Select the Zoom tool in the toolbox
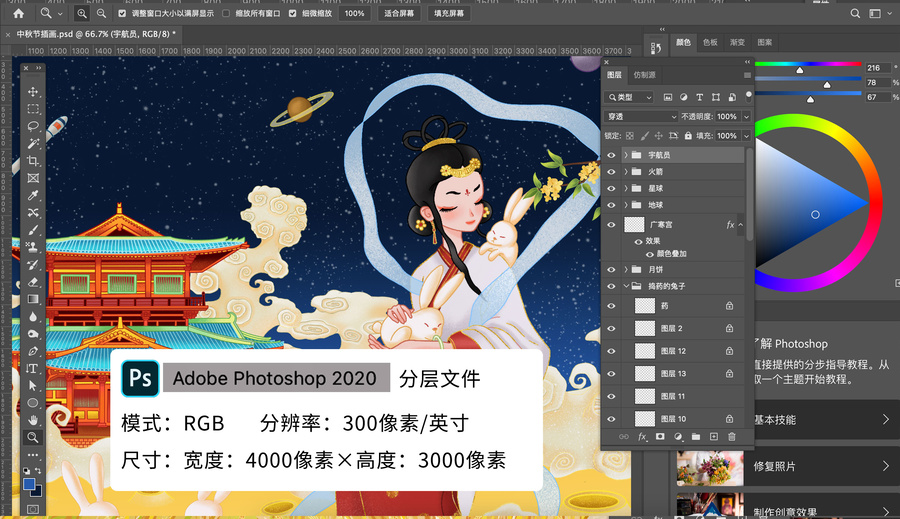The width and height of the screenshot is (900, 519). [x=33, y=437]
